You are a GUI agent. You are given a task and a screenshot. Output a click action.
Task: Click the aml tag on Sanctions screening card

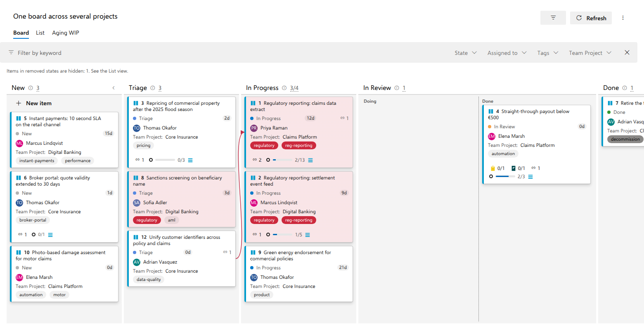tap(172, 220)
